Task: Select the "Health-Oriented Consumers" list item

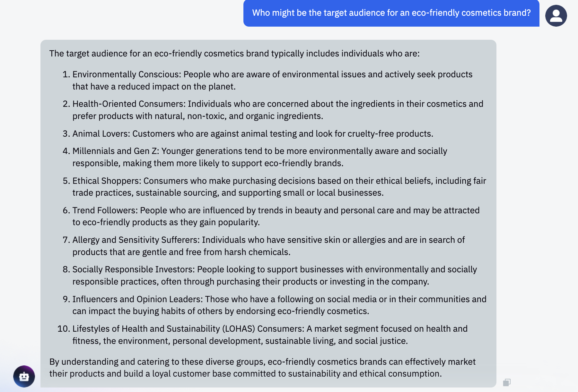Action: [278, 110]
